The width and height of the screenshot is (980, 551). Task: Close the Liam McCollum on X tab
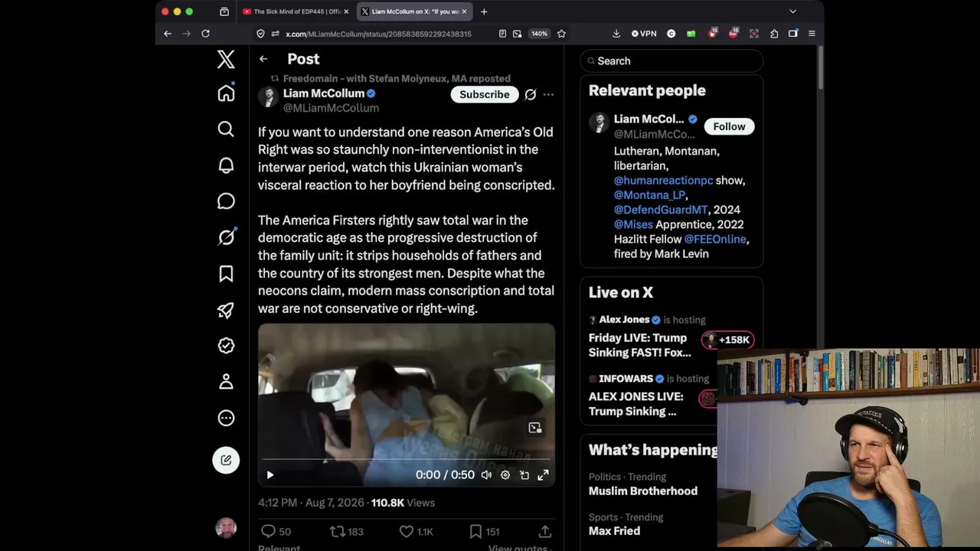[465, 11]
